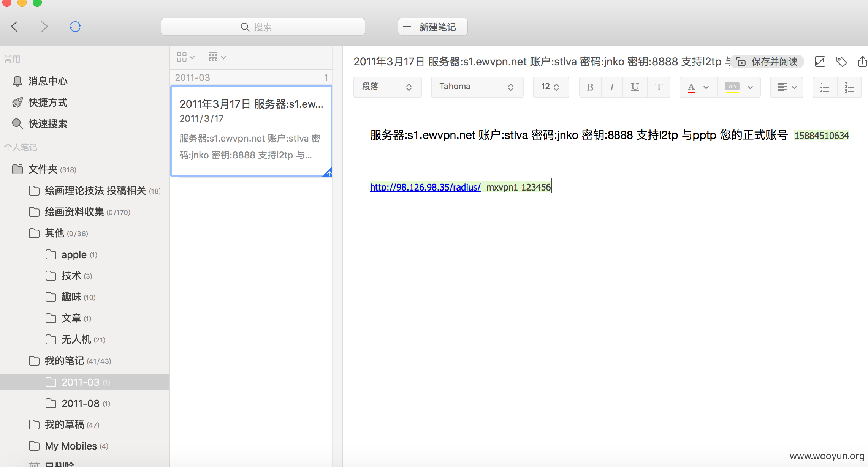The width and height of the screenshot is (868, 467).
Task: Open the text alignment dropdown
Action: point(786,87)
